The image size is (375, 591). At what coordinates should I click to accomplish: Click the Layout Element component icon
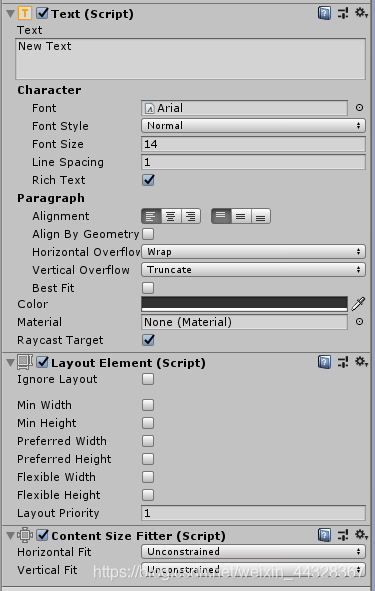point(25,362)
